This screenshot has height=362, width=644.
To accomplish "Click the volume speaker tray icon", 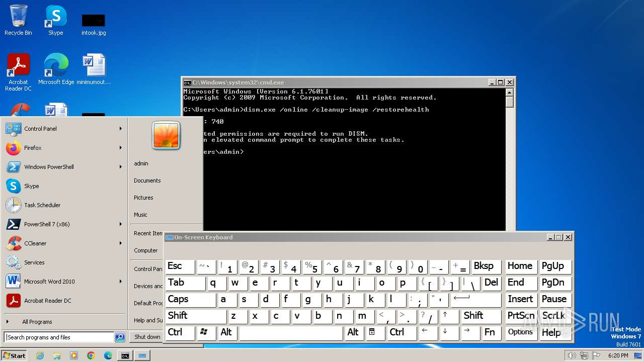I will click(572, 355).
